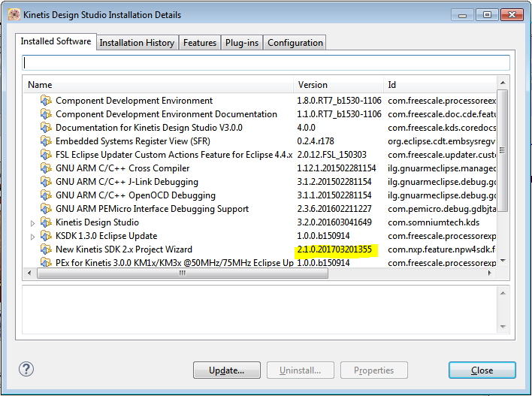Select the KSDK 1.3.0 Eclipse Update entry name
Screen dimensions: 532x396
[106, 236]
